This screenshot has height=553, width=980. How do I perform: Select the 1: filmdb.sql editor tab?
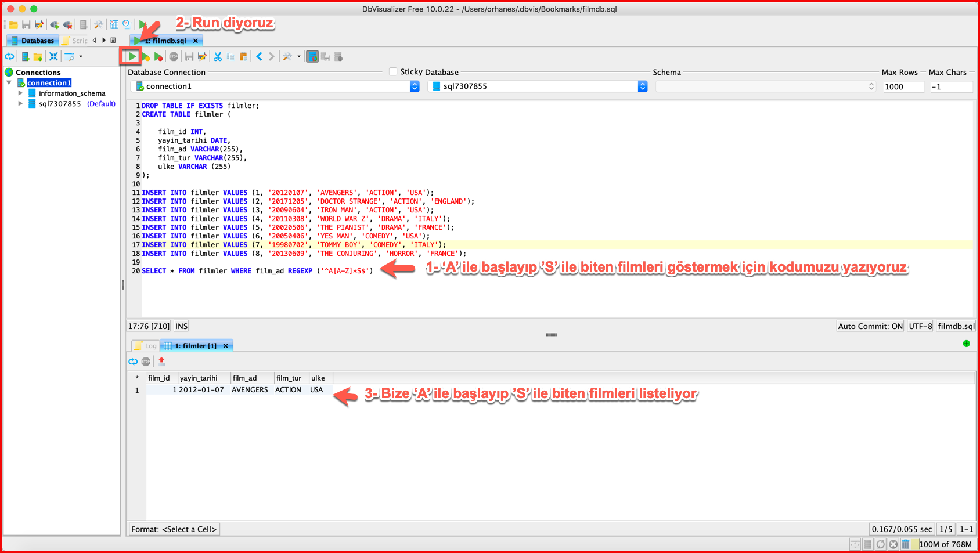click(x=165, y=41)
